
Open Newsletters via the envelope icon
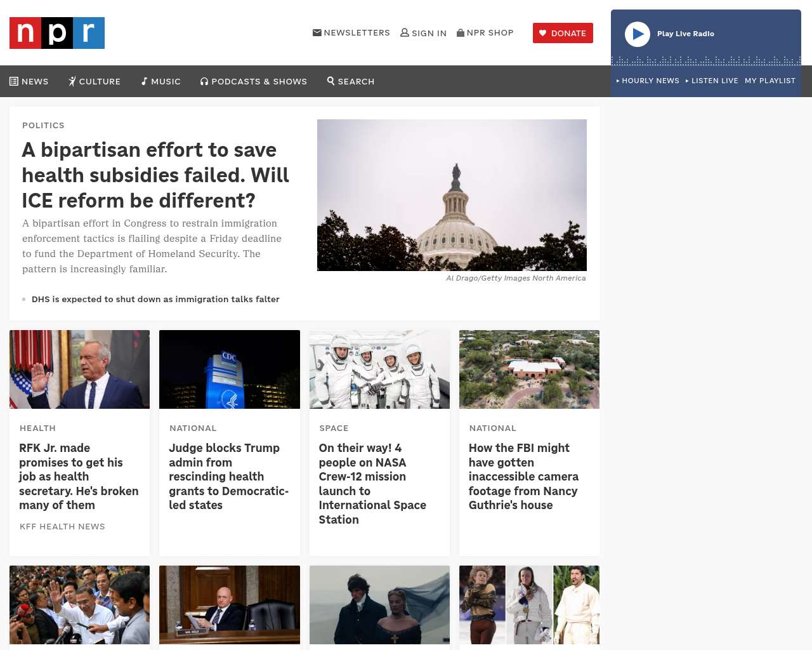coord(317,32)
